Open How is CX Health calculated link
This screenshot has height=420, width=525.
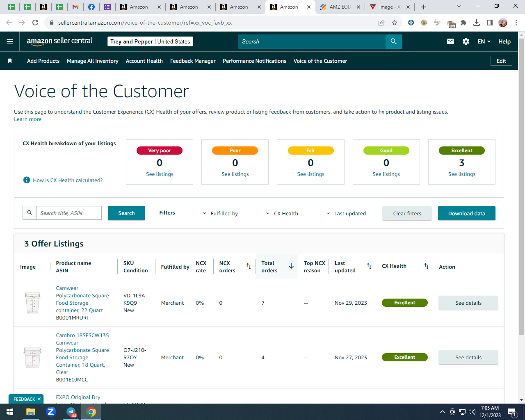[68, 180]
